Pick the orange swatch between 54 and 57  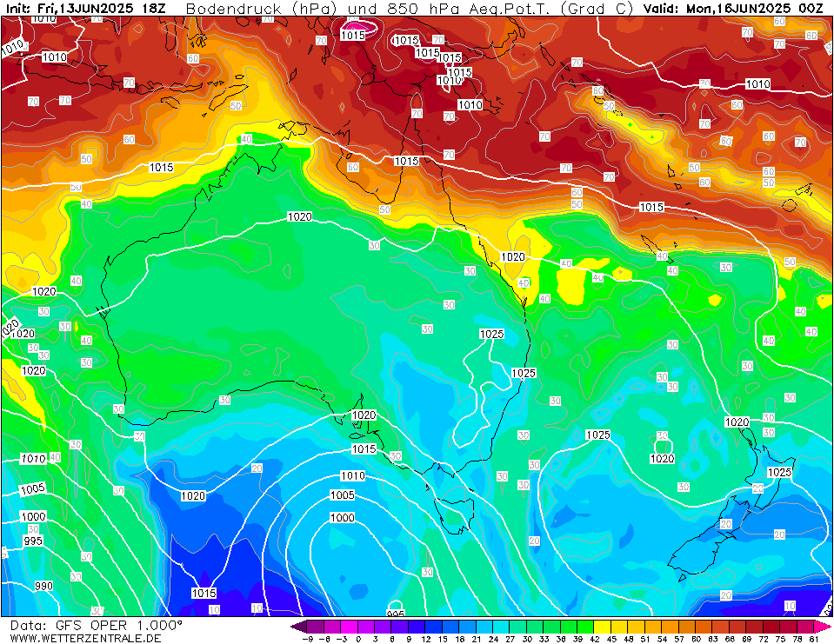(x=670, y=626)
